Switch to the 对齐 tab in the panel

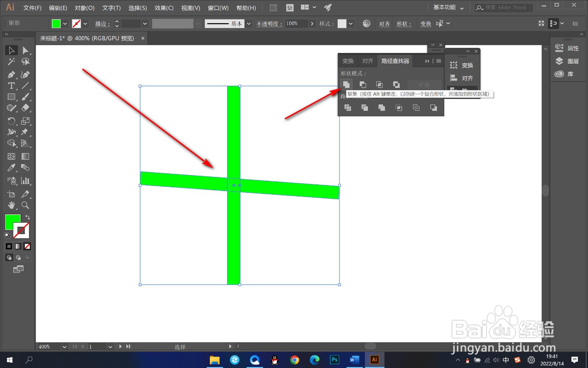[x=367, y=61]
